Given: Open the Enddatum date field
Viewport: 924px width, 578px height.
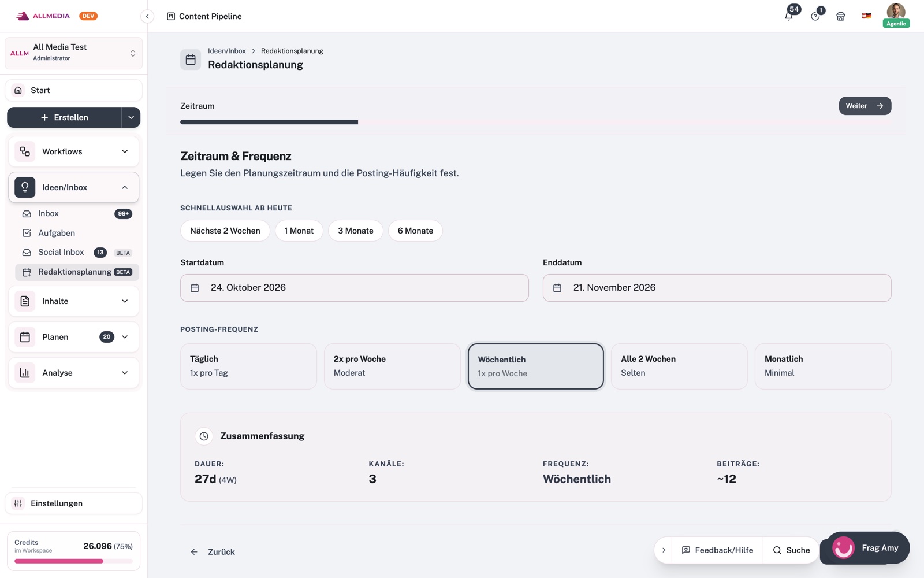Looking at the screenshot, I should tap(717, 288).
